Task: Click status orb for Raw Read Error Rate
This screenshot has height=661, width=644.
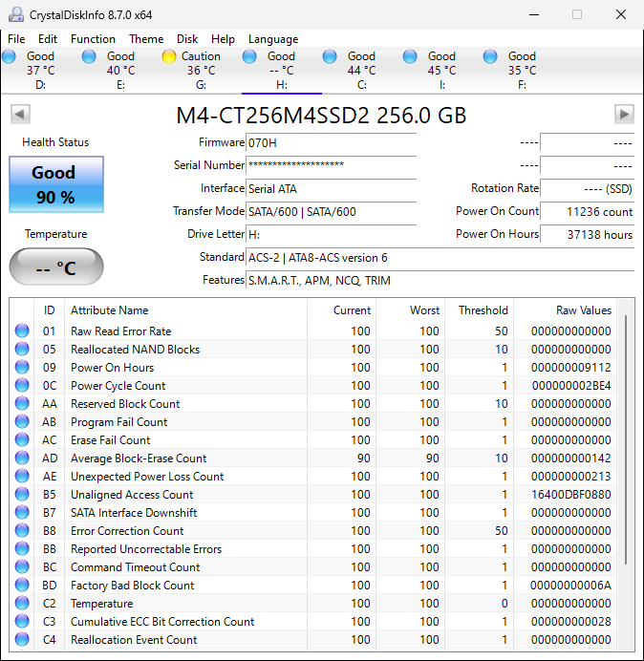Action: [22, 330]
